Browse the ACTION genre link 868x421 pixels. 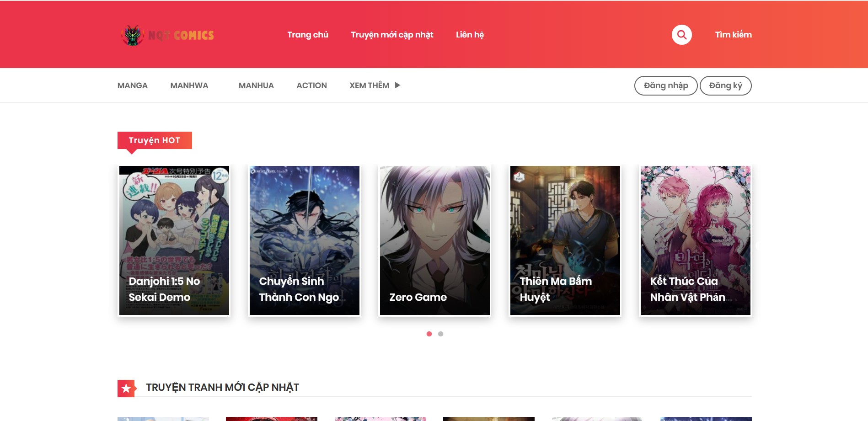coord(311,85)
